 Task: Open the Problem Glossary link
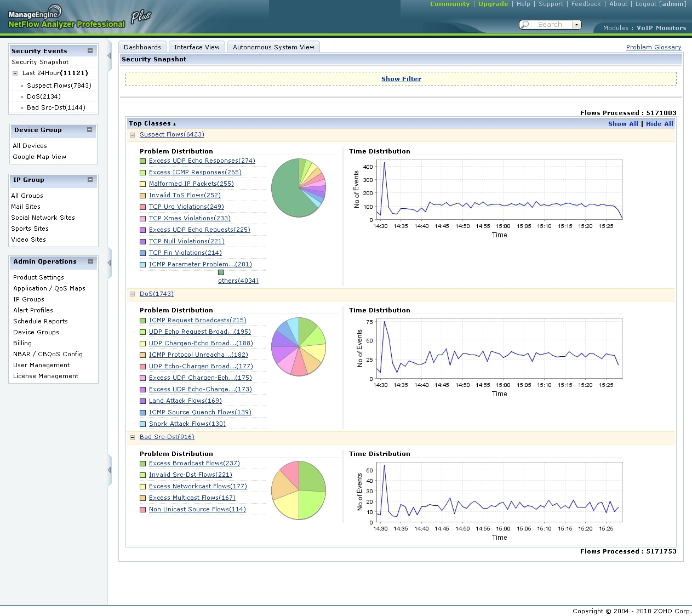coord(654,47)
